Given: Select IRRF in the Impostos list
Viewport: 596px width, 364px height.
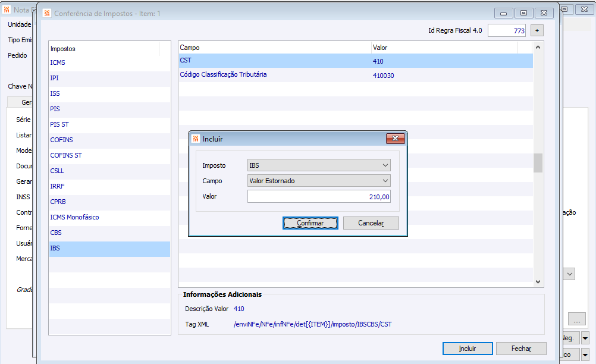Looking at the screenshot, I should (109, 187).
